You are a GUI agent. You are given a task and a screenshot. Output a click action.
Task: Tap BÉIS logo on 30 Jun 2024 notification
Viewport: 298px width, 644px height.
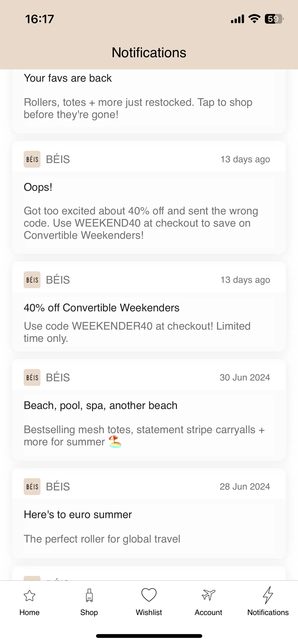tap(32, 377)
